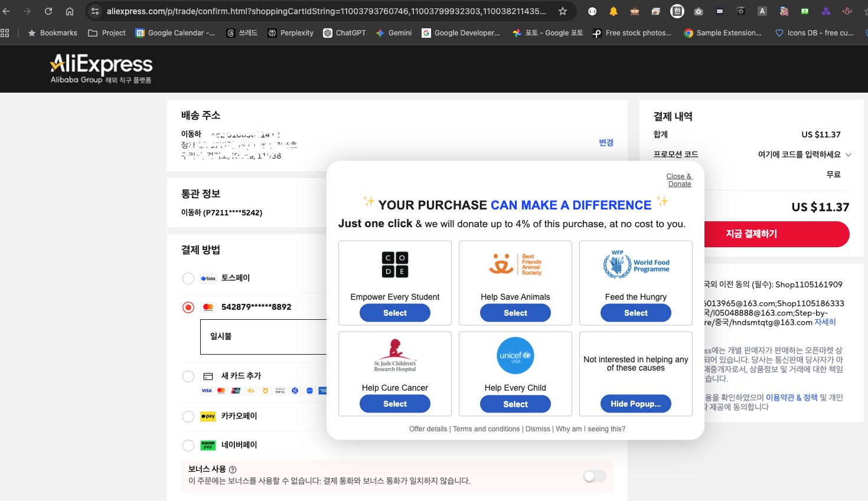Click the browser address bar URL
Screen dimensions: 868x501
(326, 11)
